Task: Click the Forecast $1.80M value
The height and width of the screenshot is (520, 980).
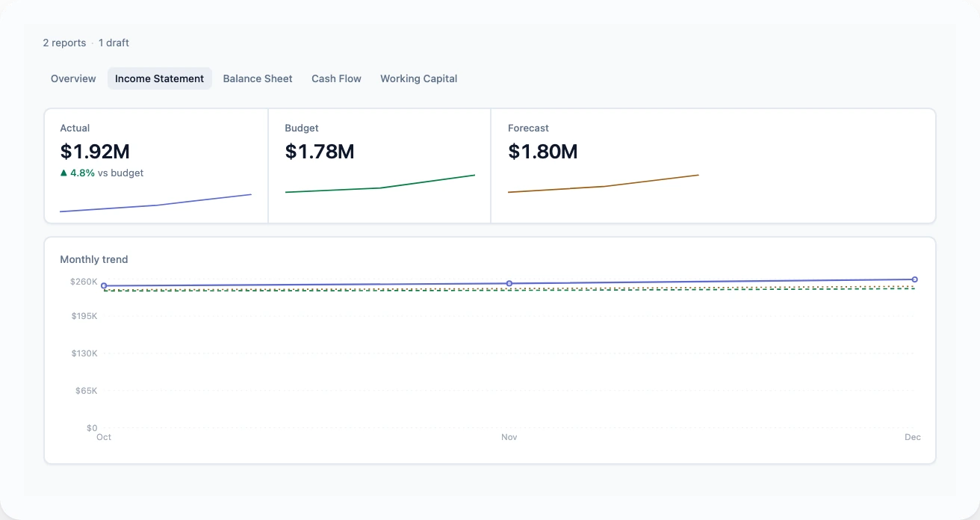Action: point(543,152)
